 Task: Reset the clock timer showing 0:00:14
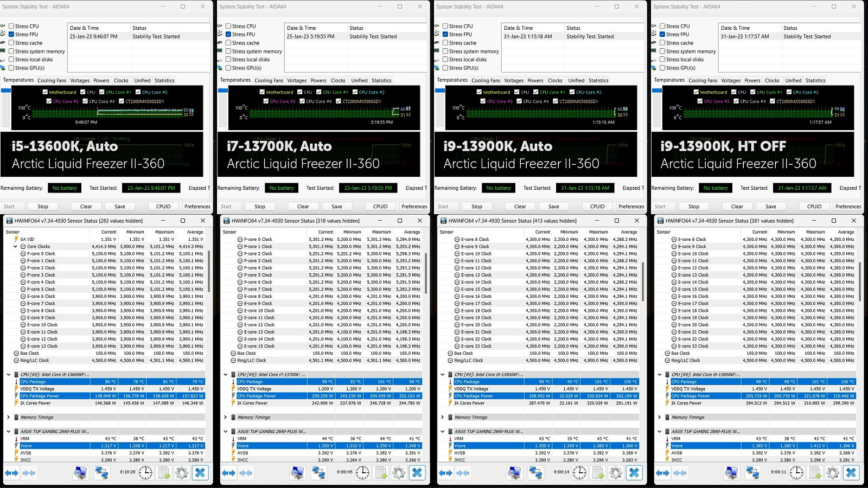pyautogui.click(x=579, y=473)
